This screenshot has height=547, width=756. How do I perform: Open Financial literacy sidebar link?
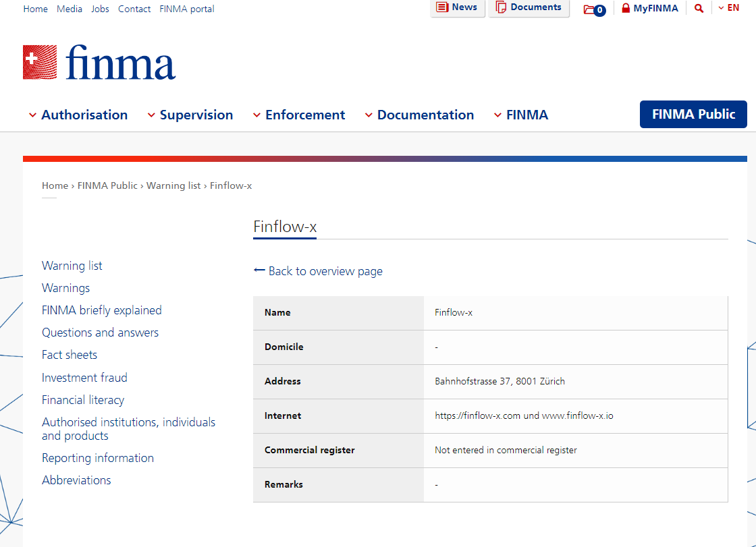click(83, 399)
